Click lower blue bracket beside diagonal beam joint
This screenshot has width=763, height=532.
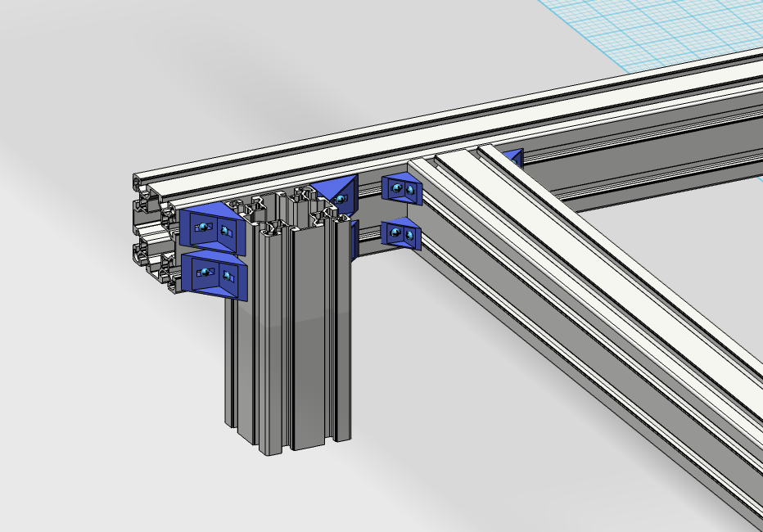[x=401, y=234]
